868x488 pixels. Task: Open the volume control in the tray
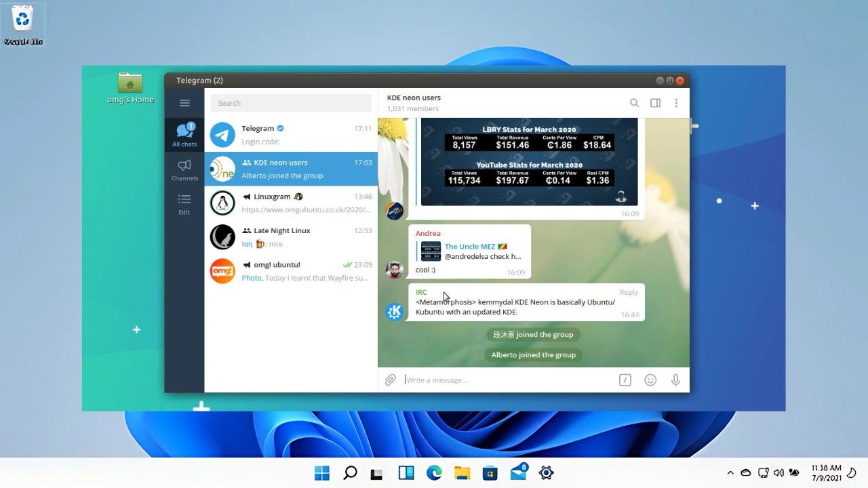[x=778, y=473]
